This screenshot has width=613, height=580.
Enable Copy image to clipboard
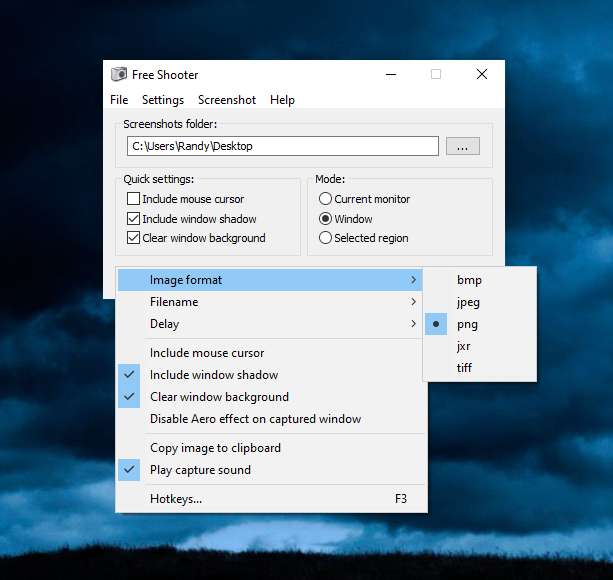[x=270, y=448]
